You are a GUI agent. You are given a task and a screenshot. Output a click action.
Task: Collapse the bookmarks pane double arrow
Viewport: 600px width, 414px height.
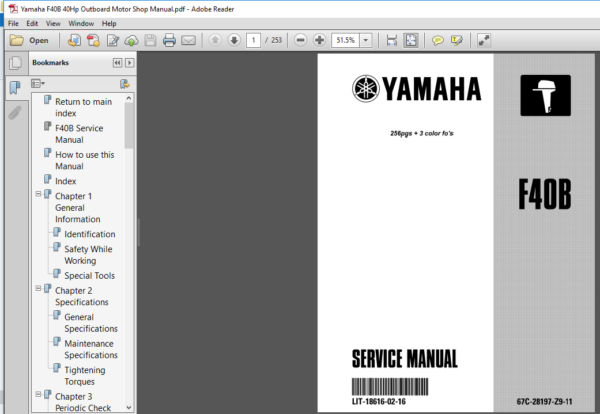(x=117, y=63)
